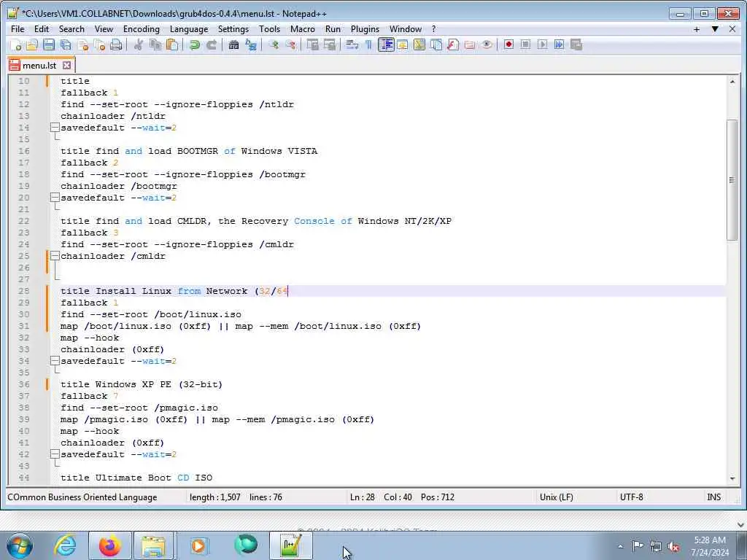Screen dimensions: 747x560
Task: Click the Close document toolbar icon
Action: [x=83, y=44]
